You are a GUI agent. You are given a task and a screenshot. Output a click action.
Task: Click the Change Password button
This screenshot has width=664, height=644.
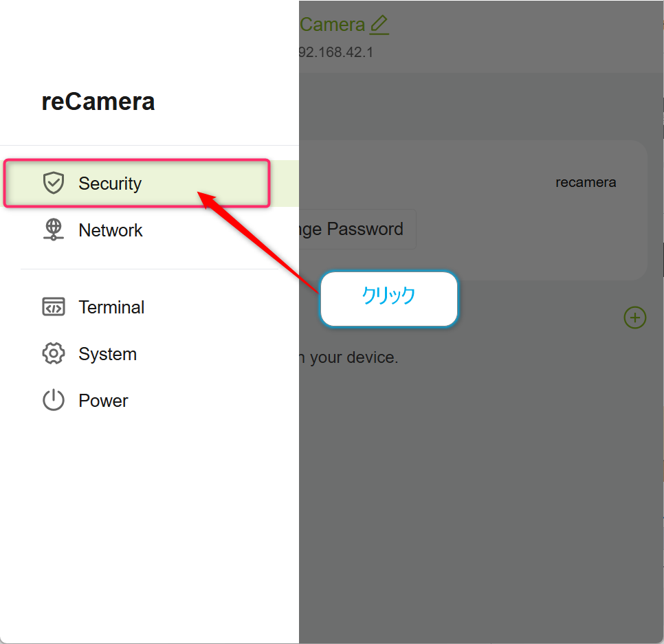point(357,229)
